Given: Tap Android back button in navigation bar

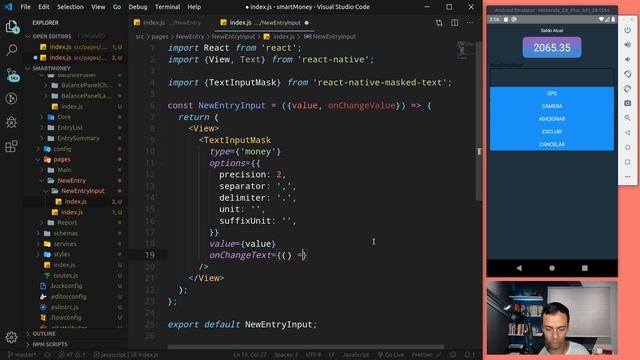Looking at the screenshot, I should (519, 268).
